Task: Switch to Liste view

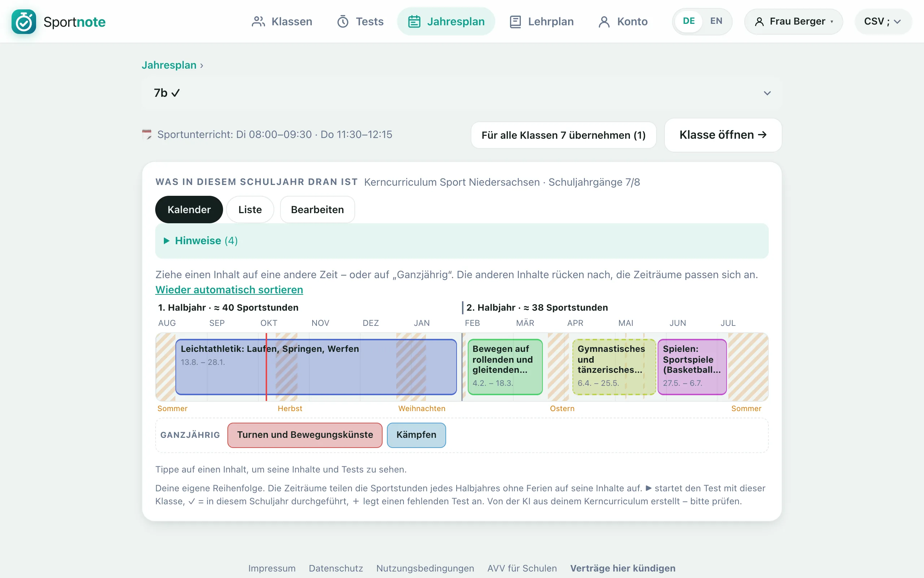Action: coord(250,210)
